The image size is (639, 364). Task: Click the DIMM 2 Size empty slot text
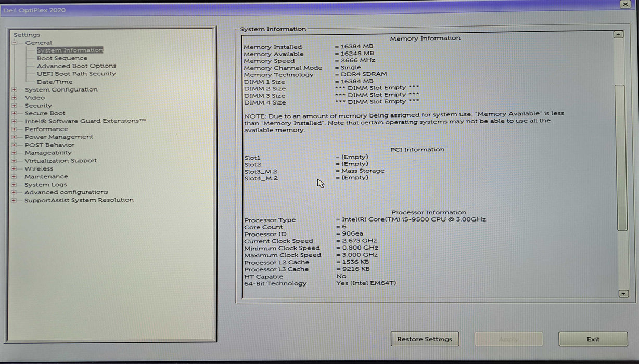click(377, 88)
